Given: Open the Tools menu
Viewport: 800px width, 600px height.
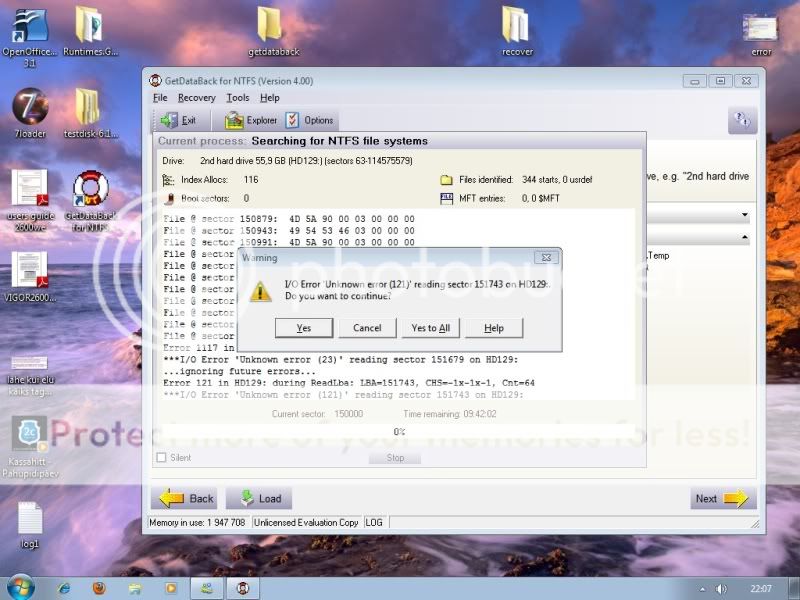Looking at the screenshot, I should coord(238,98).
